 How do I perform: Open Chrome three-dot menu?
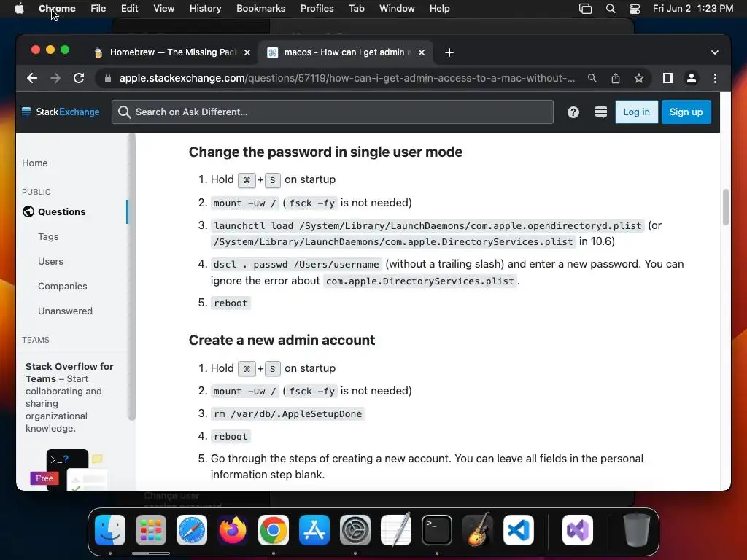[715, 78]
